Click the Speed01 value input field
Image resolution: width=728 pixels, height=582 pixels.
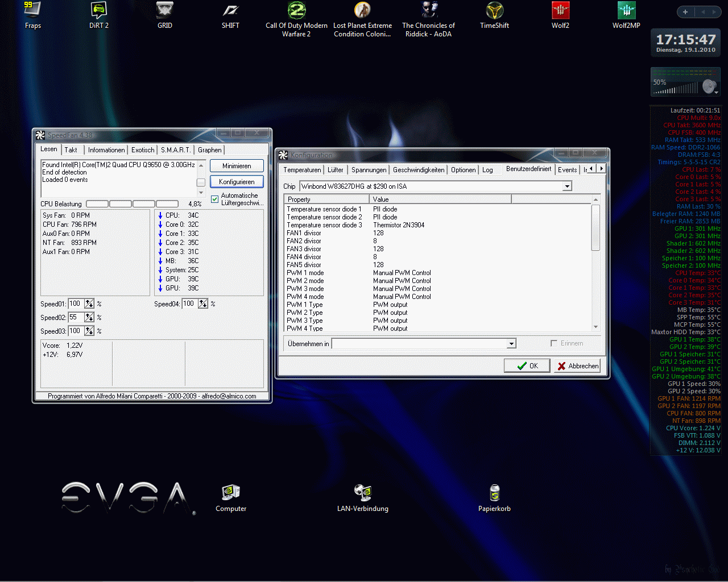point(76,304)
